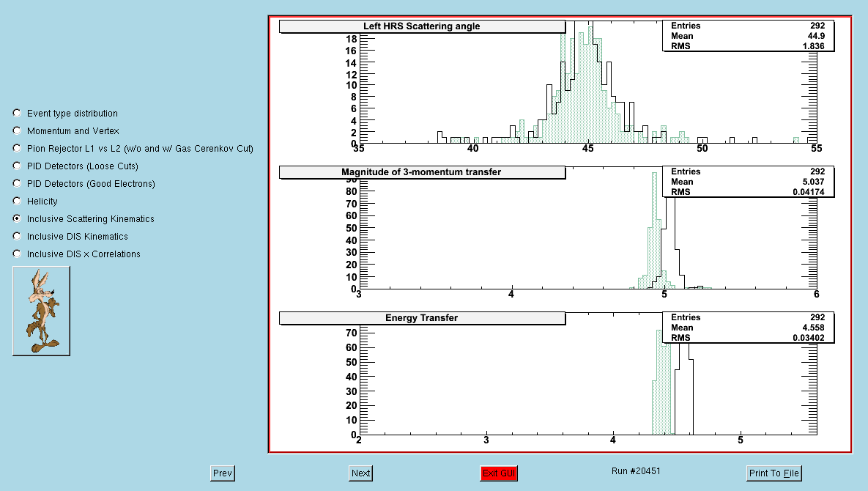This screenshot has width=868, height=491.
Task: Click the red Exit GUI button
Action: pyautogui.click(x=499, y=473)
